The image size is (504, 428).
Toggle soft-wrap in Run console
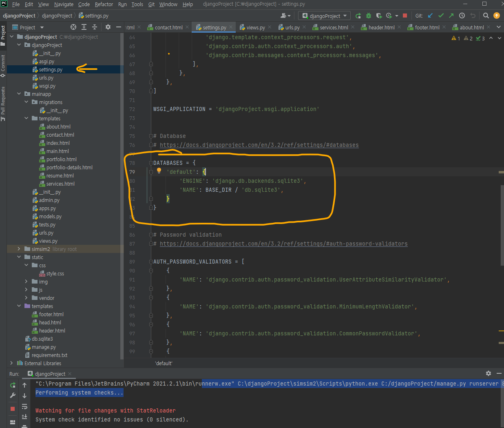[24, 406]
